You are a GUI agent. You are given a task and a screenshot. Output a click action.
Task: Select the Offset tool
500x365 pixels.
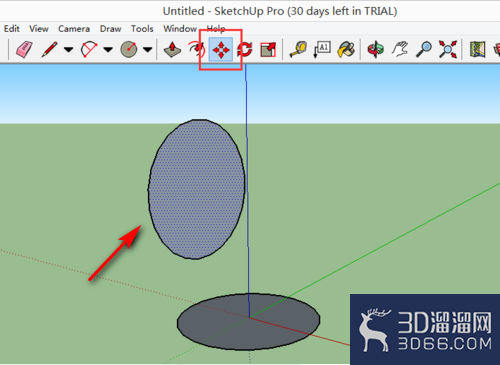[196, 49]
